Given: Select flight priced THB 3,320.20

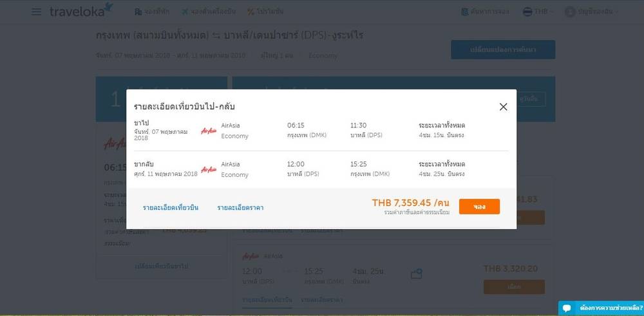Looking at the screenshot, I should click(514, 287).
